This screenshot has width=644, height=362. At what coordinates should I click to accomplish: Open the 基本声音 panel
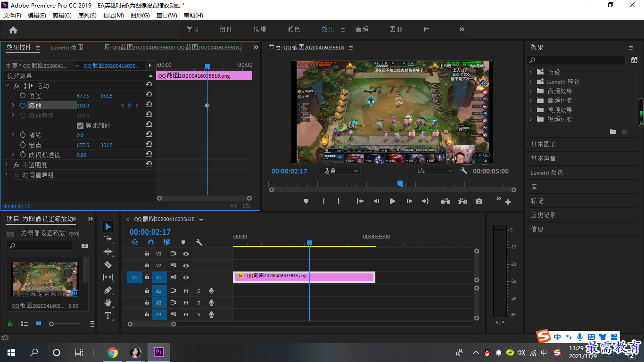coord(543,158)
